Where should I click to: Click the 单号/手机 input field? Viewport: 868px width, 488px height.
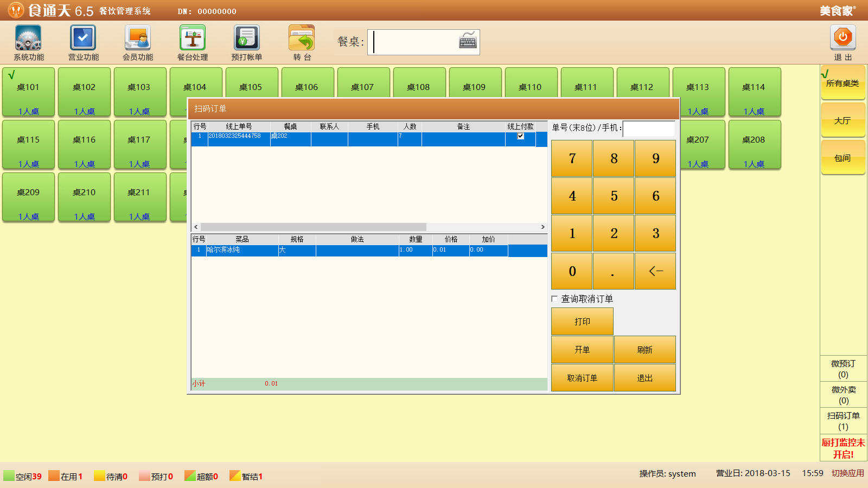coord(649,129)
